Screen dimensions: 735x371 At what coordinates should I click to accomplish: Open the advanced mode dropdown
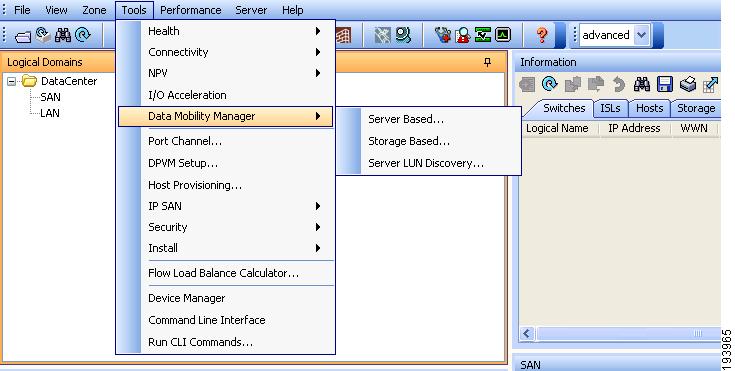(x=641, y=35)
